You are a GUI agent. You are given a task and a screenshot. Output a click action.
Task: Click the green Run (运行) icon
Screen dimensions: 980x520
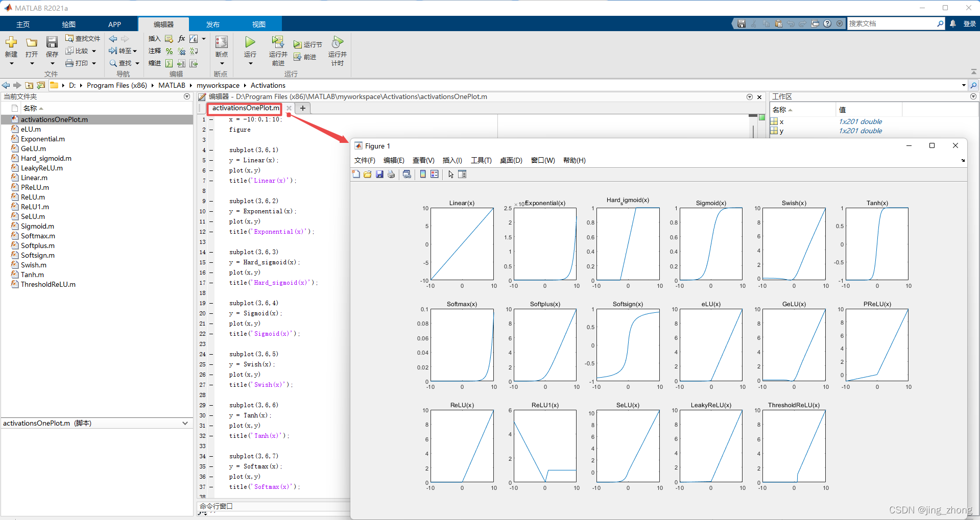coord(250,42)
